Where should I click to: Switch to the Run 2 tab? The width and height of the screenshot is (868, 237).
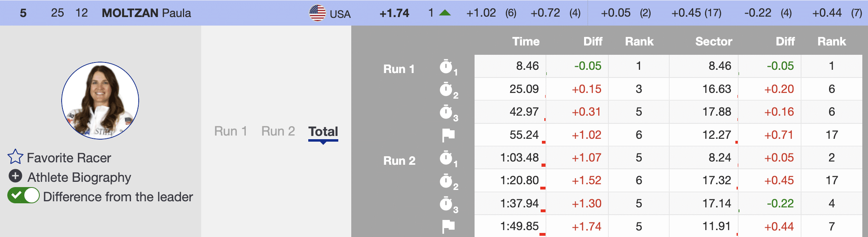[x=278, y=131]
